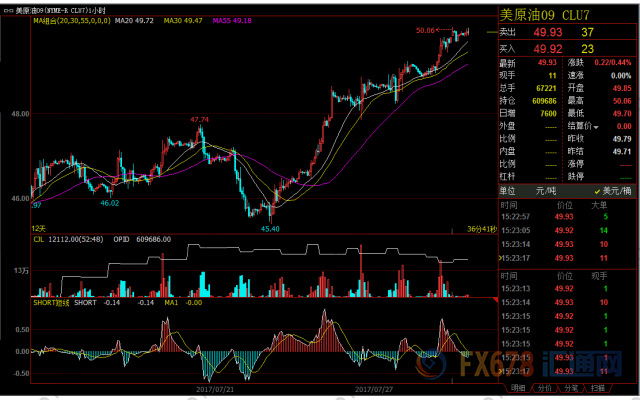Open the 分笔 tab
640x400 pixels.
tap(571, 387)
